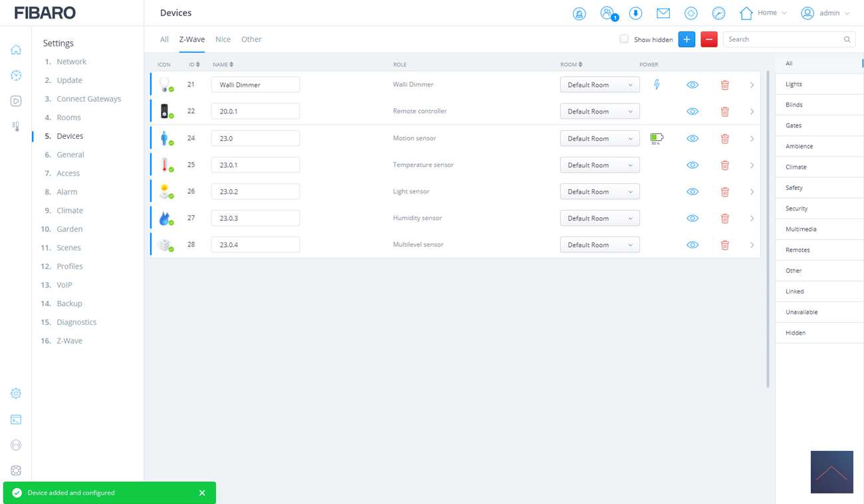Viewport: 864px width, 504px height.
Task: Switch to the Nice devices tab
Action: 223,39
